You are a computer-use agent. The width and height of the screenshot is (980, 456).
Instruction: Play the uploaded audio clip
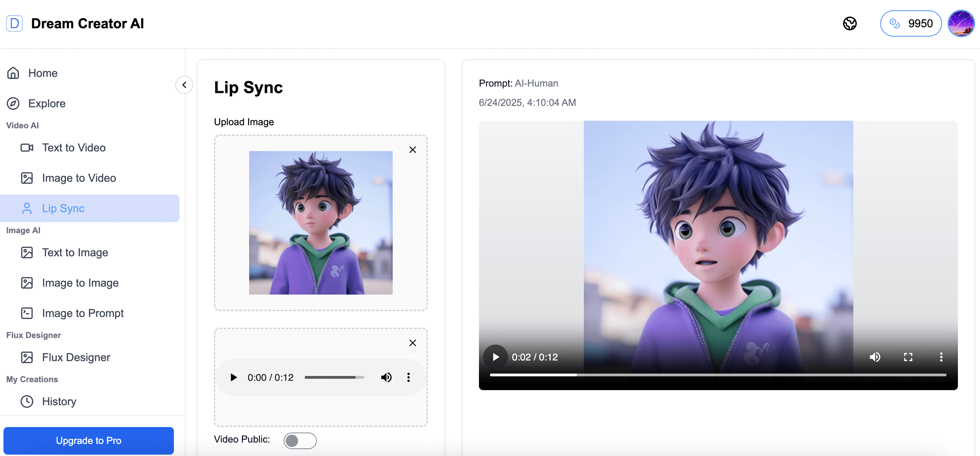[x=234, y=377]
